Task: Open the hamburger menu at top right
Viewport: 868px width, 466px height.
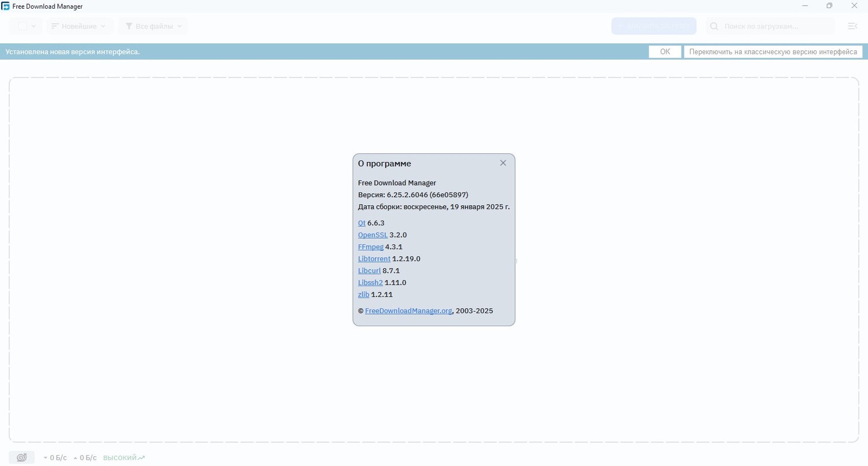Action: point(852,26)
